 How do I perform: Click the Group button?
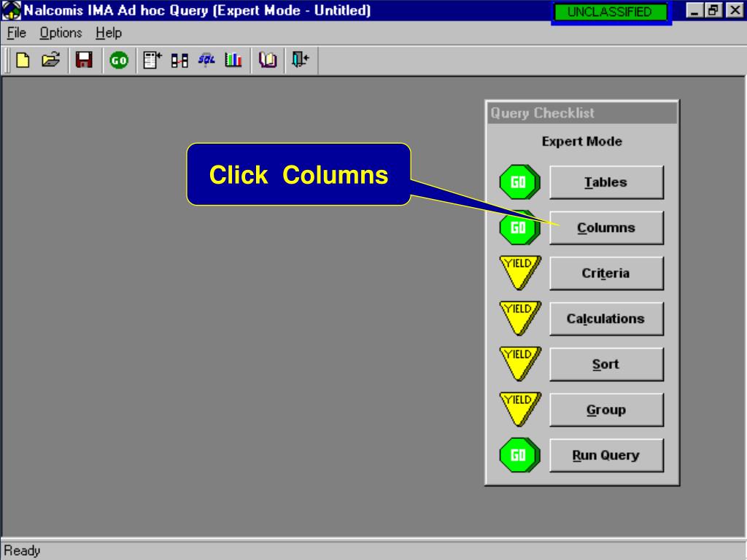pos(606,410)
